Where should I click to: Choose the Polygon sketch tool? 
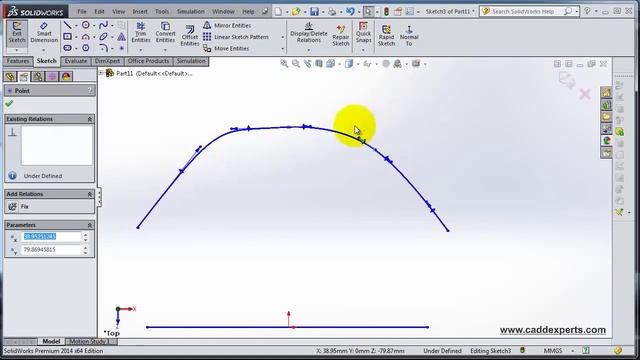(x=85, y=48)
